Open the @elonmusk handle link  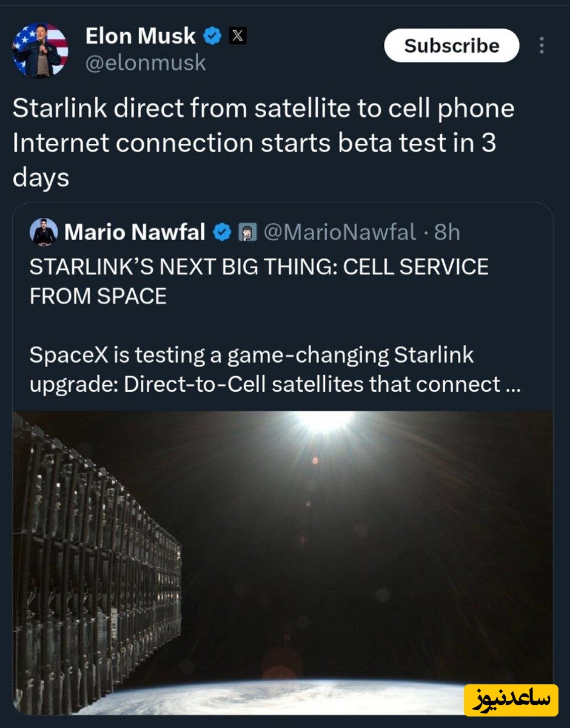click(x=146, y=63)
